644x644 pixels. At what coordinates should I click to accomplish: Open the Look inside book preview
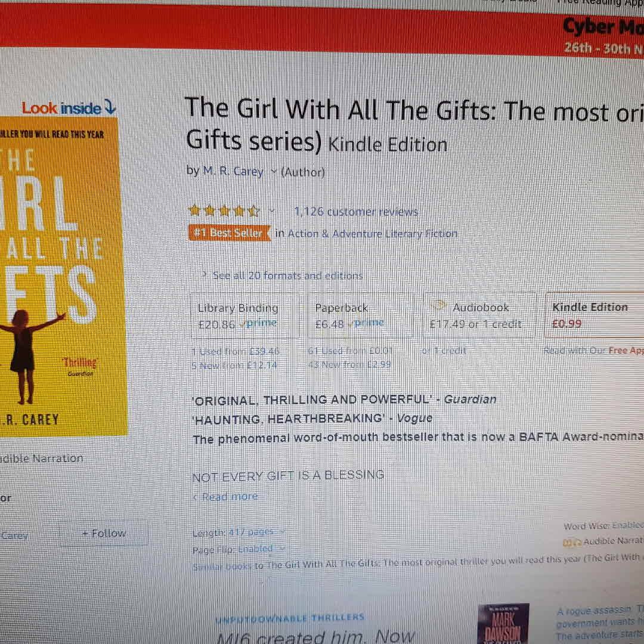coord(69,108)
